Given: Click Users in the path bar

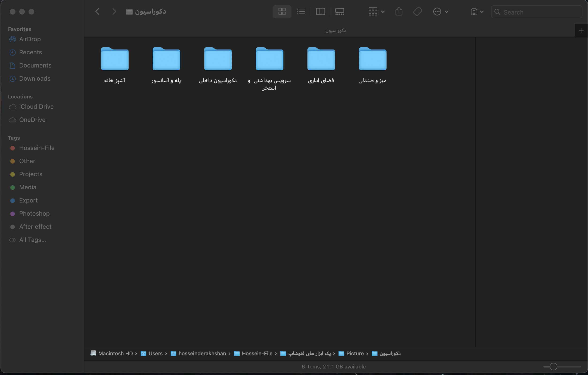Looking at the screenshot, I should pos(152,353).
